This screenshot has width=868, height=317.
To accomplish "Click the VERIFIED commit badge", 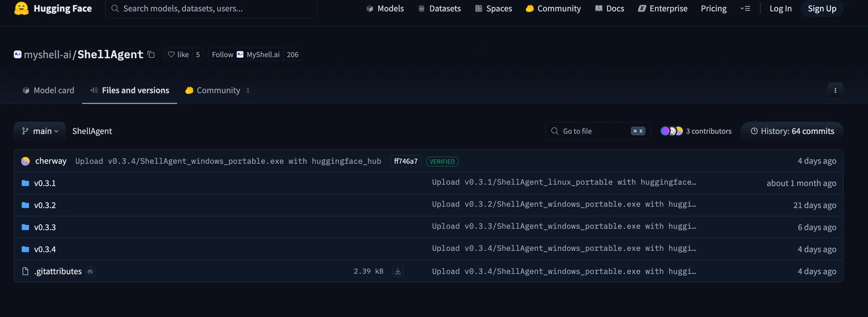I will 442,161.
